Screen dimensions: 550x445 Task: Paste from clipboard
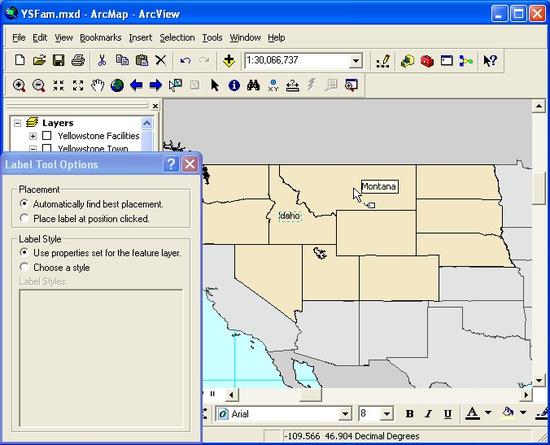(x=142, y=60)
